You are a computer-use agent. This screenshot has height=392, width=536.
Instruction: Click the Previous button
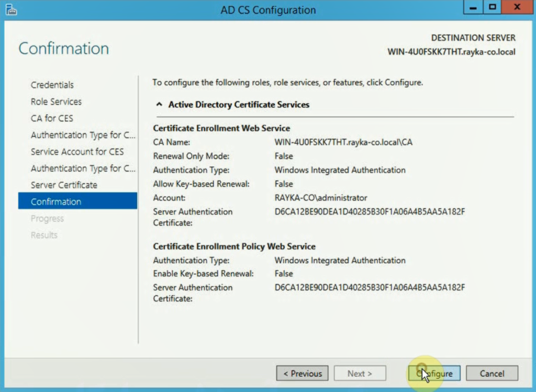point(302,373)
